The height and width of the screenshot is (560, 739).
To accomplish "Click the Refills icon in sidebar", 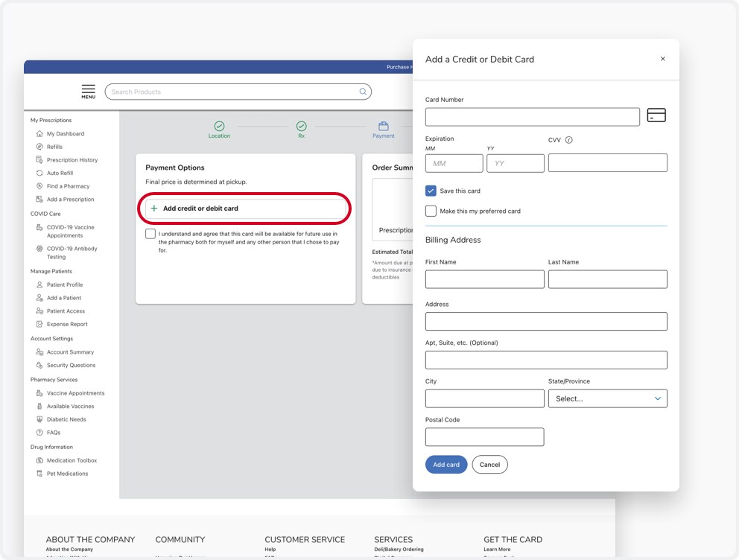I will point(39,147).
